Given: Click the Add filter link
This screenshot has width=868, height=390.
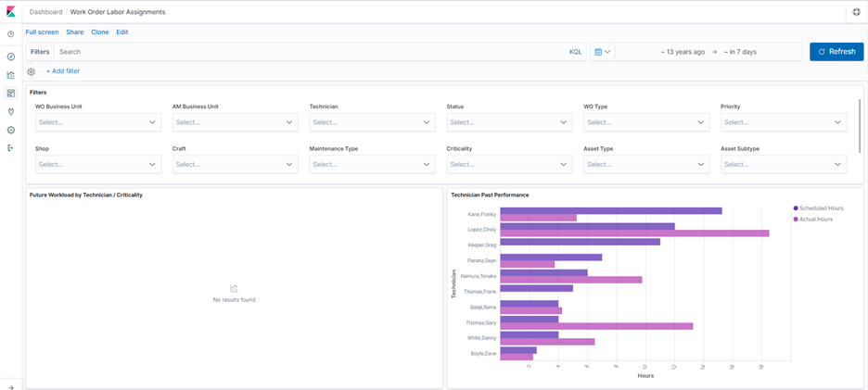Looking at the screenshot, I should coord(63,71).
